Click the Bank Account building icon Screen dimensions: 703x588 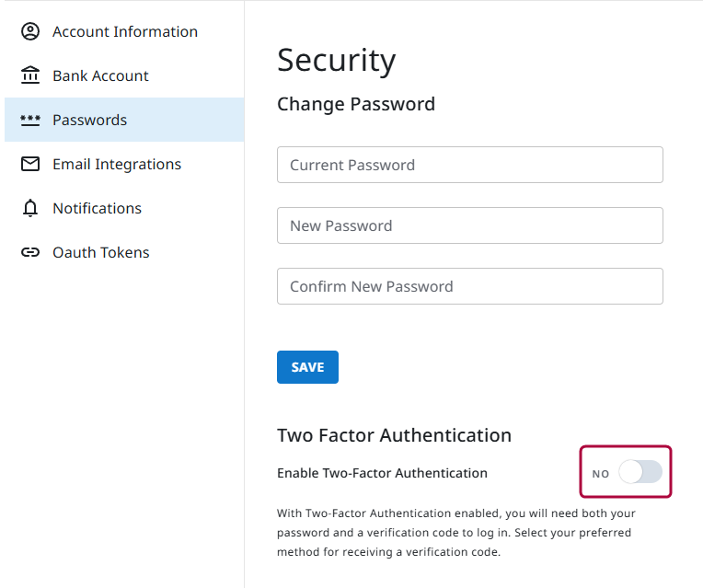[x=30, y=75]
